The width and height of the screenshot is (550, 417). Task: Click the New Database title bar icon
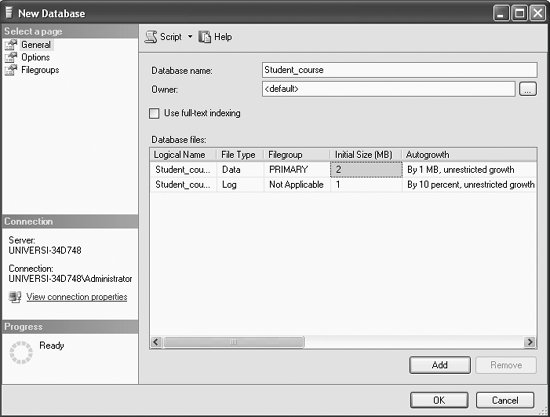(x=9, y=13)
